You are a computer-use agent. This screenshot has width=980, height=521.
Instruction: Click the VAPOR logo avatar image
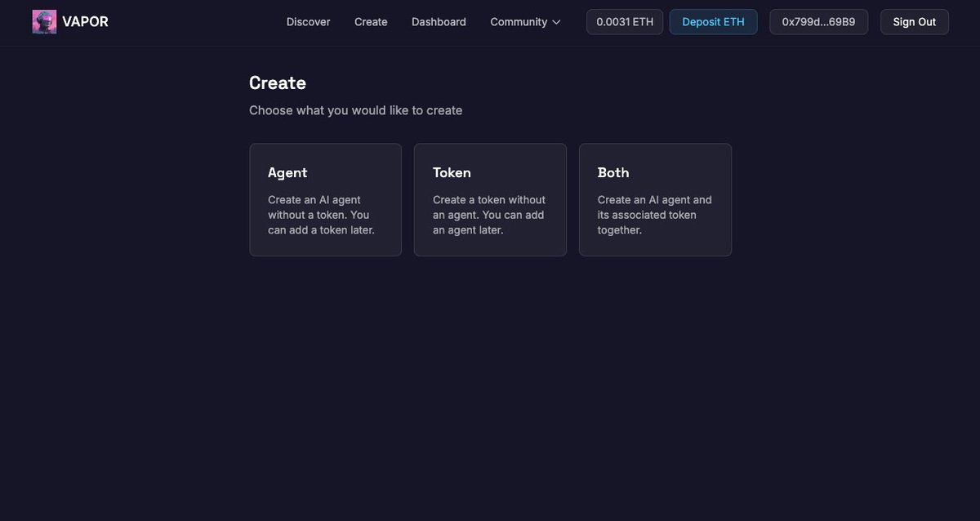point(44,22)
